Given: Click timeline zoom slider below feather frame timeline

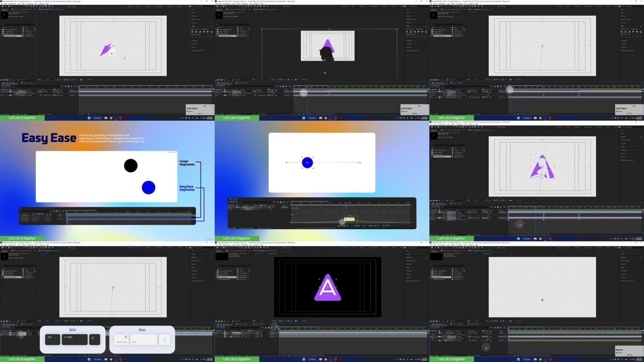Looking at the screenshot, I should coord(83,114).
